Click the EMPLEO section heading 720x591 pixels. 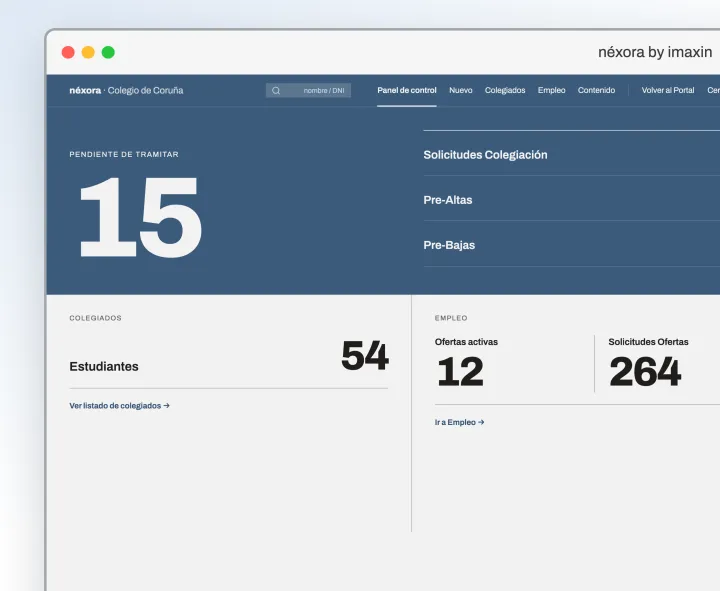[x=451, y=318]
